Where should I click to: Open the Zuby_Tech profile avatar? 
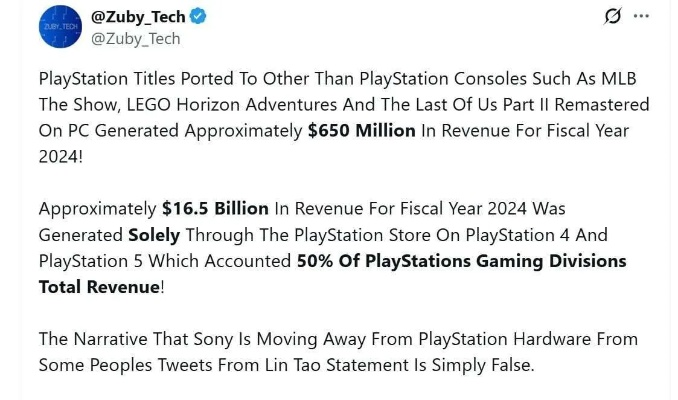point(60,27)
